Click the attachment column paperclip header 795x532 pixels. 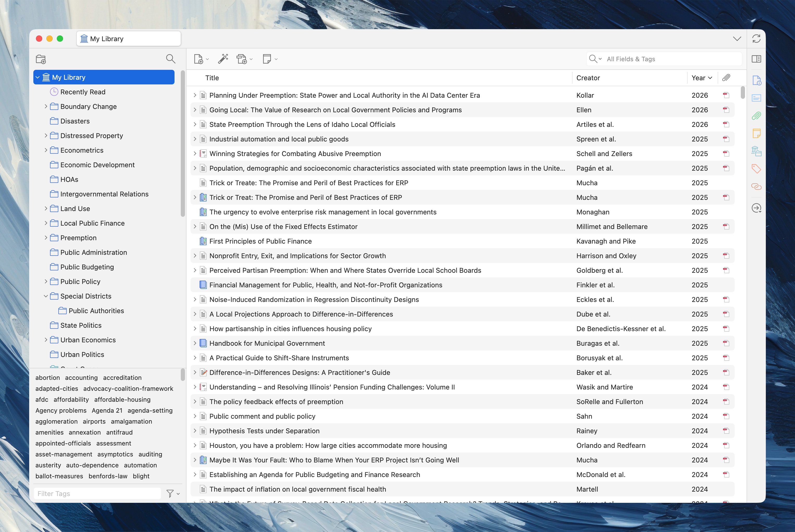pyautogui.click(x=726, y=78)
